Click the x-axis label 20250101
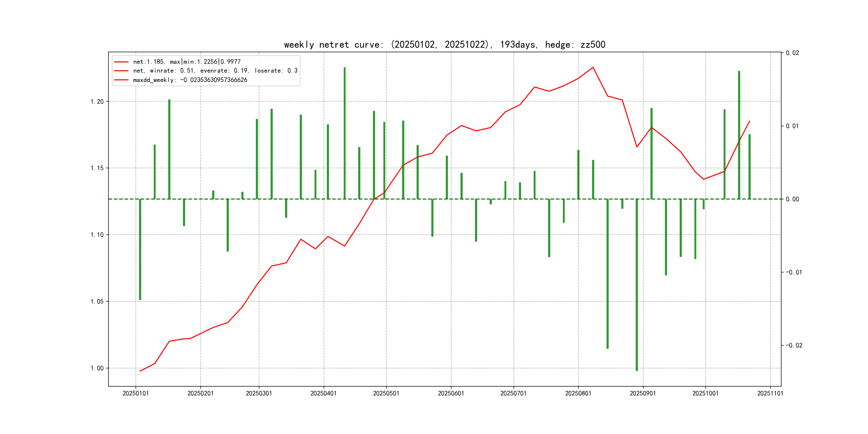The image size is (868, 434). coord(136,393)
